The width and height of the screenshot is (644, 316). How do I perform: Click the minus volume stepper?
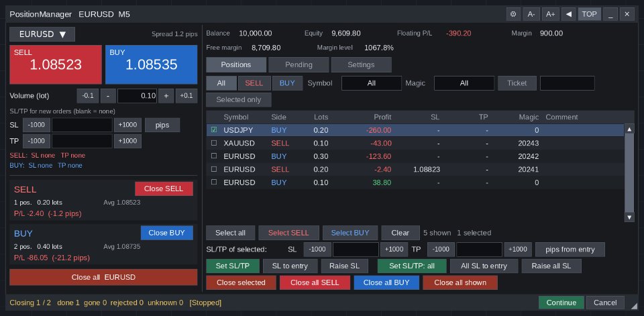pyautogui.click(x=108, y=96)
